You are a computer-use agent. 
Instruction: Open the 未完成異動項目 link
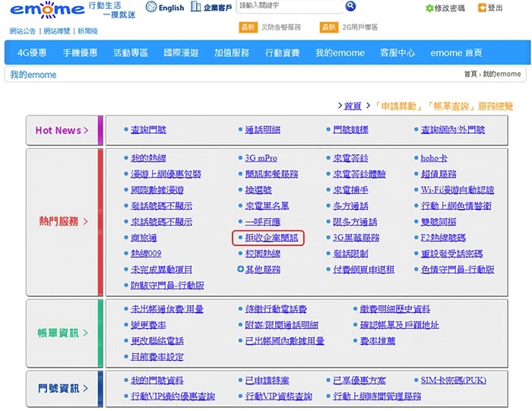click(161, 270)
